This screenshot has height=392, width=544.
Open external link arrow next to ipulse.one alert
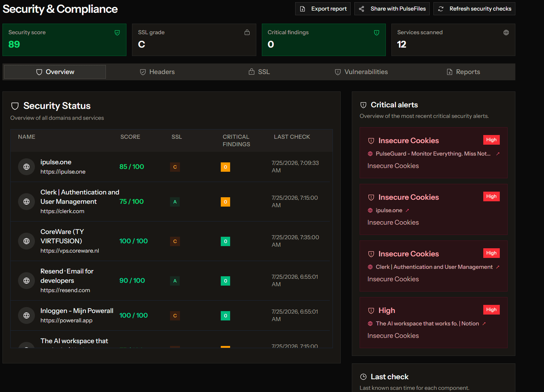pyautogui.click(x=407, y=210)
